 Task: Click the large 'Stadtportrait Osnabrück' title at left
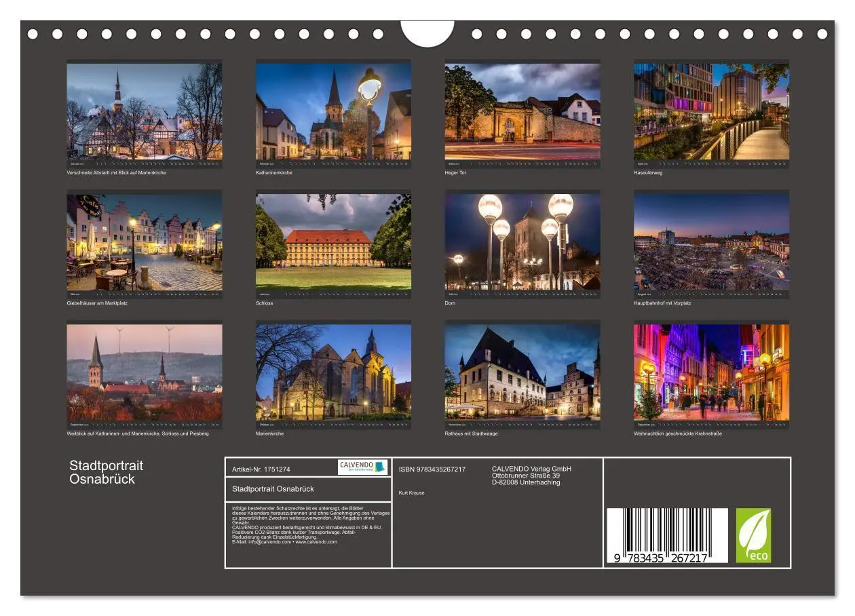pos(107,472)
